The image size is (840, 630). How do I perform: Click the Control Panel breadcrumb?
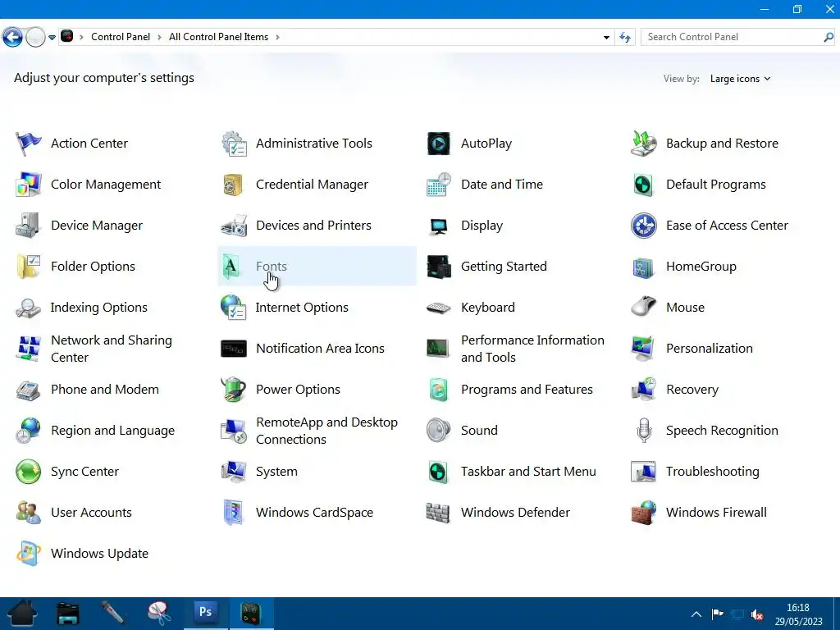121,37
